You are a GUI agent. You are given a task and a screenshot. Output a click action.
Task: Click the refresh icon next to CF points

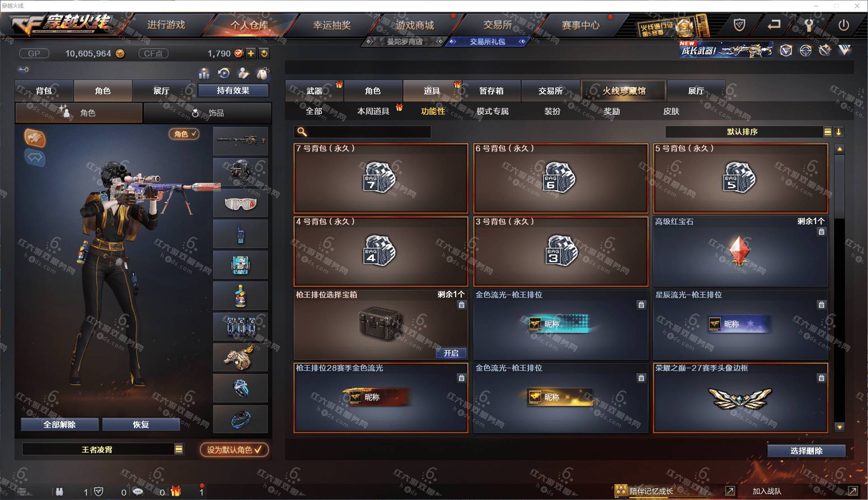pos(264,53)
